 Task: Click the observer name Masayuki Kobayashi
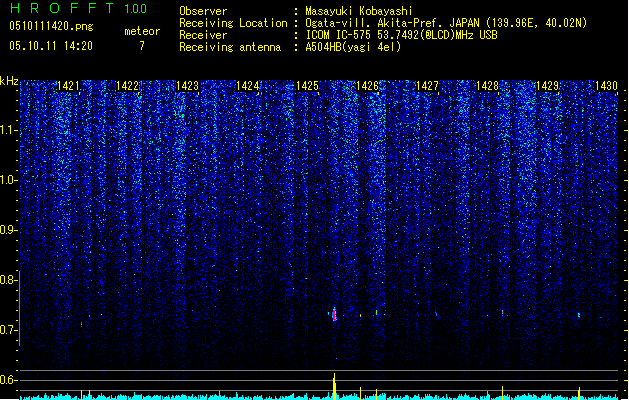[359, 11]
